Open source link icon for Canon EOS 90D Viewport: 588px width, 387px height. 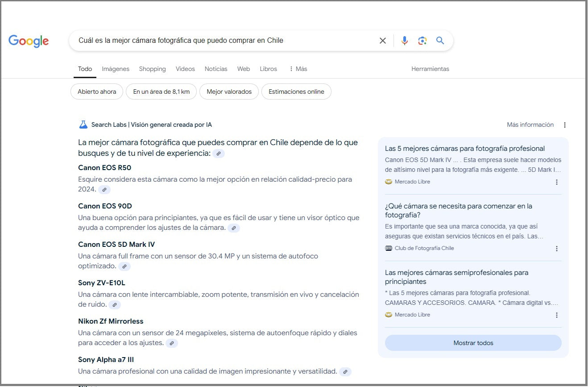tap(234, 228)
